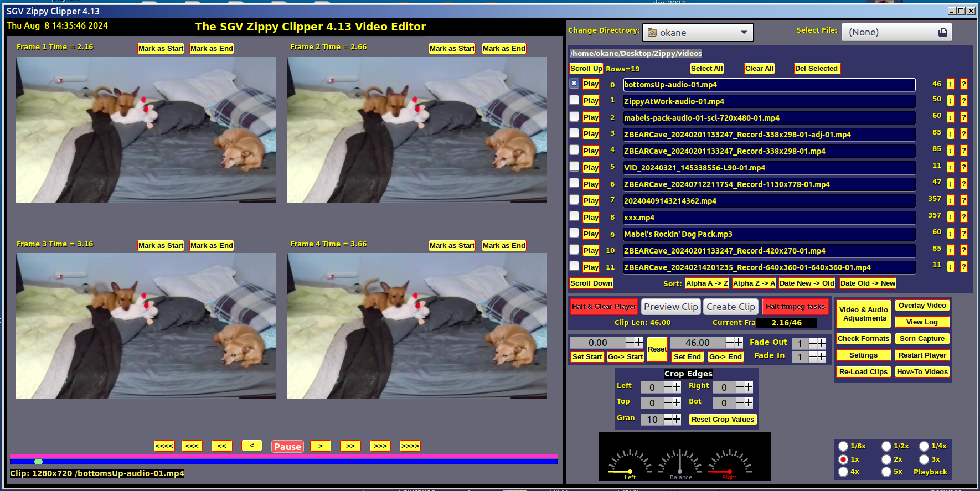Select 1/2x playback speed
Screen dimensions: 980x491
pos(886,446)
